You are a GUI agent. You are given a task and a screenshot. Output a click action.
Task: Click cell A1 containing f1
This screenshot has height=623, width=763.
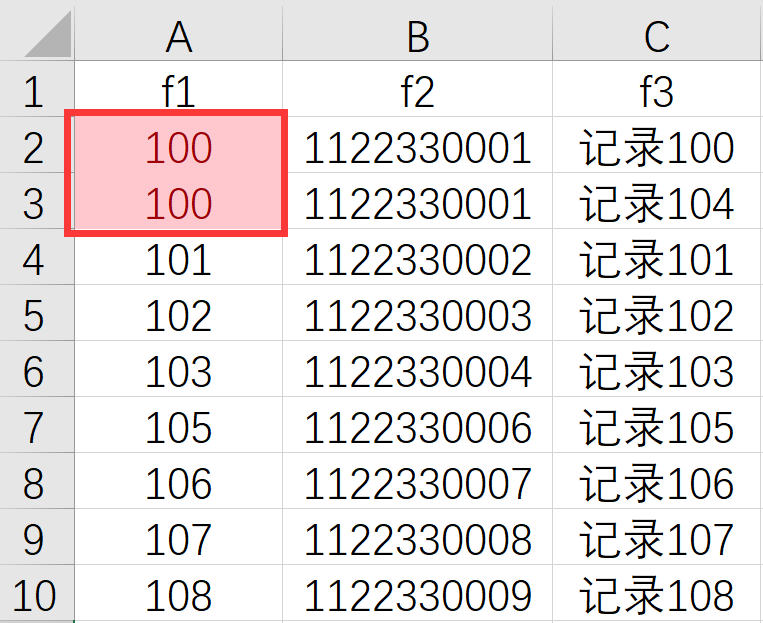point(178,92)
